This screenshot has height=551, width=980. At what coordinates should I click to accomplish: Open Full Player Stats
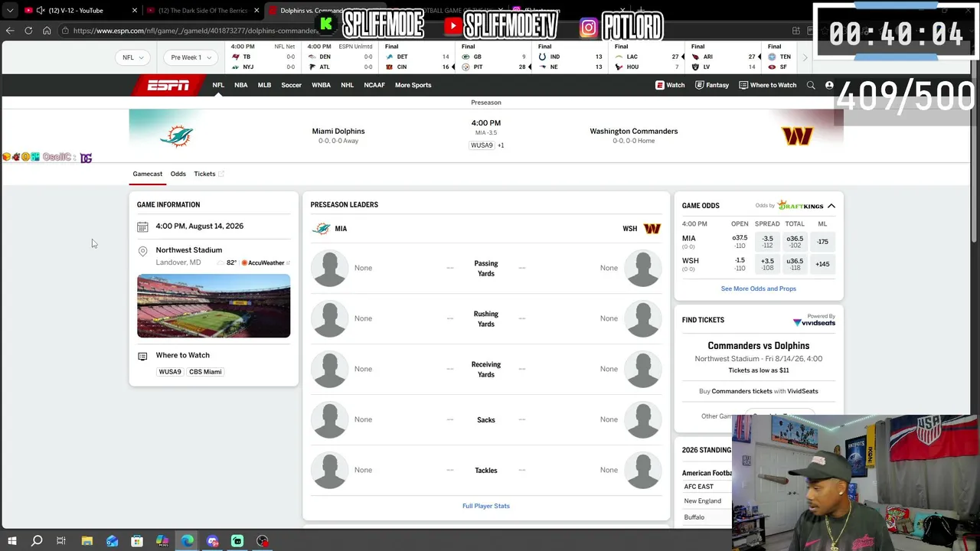click(486, 506)
